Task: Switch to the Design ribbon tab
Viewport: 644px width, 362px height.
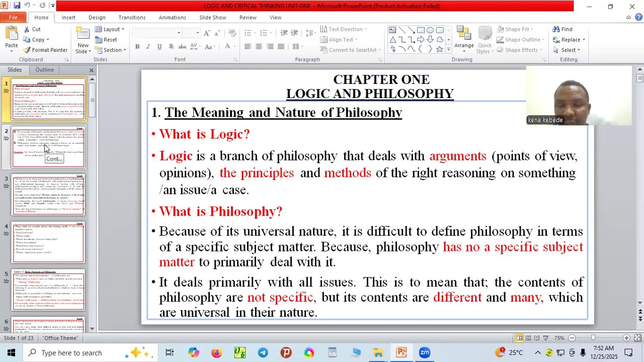Action: 97,18
